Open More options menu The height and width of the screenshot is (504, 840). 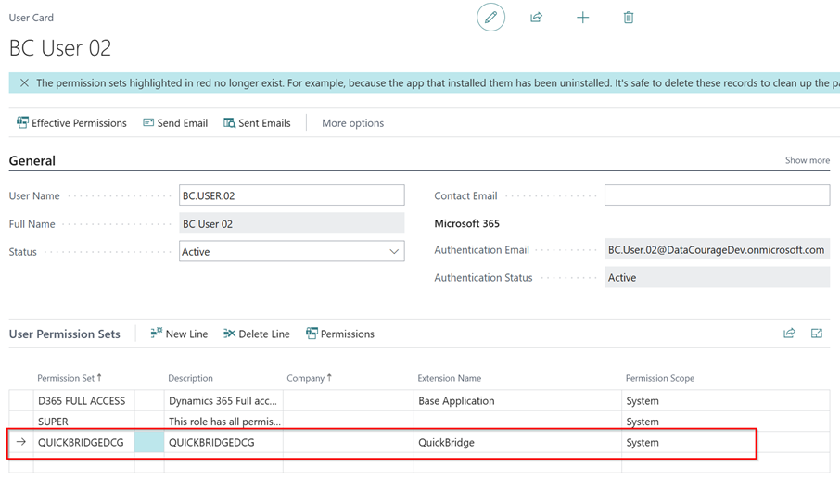click(x=352, y=123)
